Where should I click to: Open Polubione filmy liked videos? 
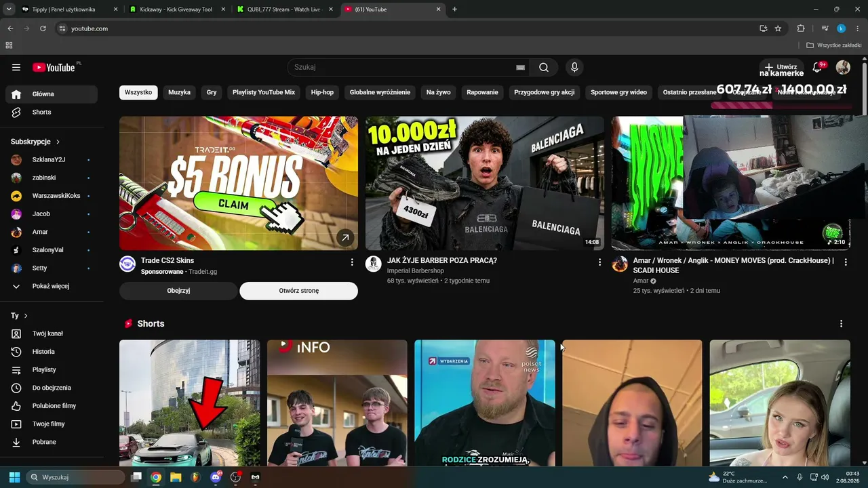(x=52, y=406)
